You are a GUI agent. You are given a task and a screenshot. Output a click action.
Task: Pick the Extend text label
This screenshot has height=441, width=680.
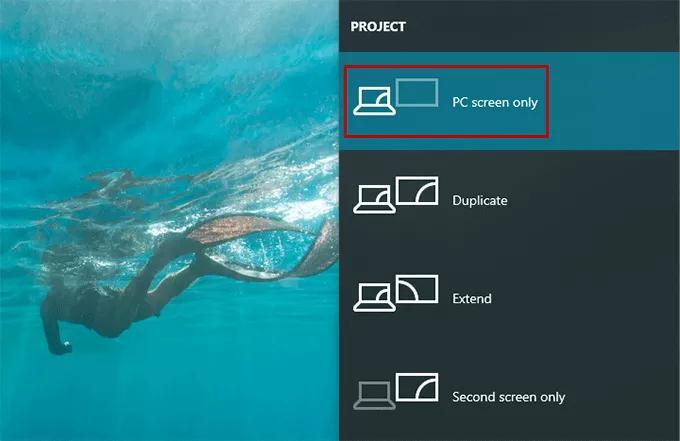pos(472,298)
